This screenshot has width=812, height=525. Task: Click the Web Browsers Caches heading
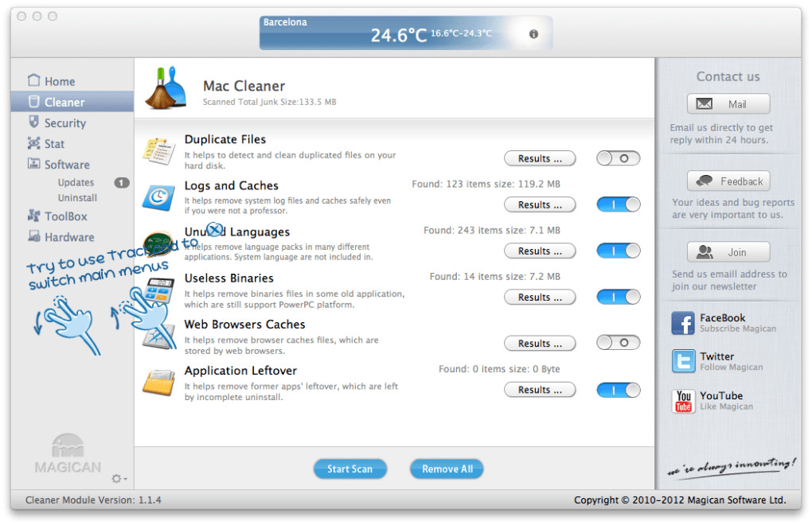(244, 325)
